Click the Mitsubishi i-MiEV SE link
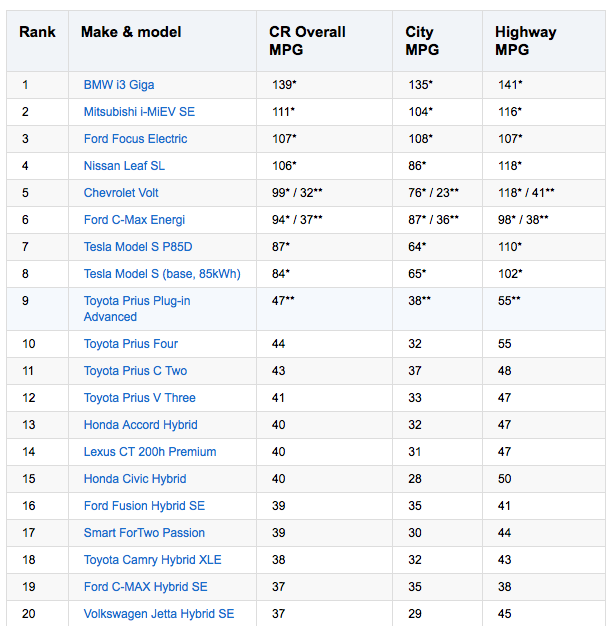 point(139,112)
